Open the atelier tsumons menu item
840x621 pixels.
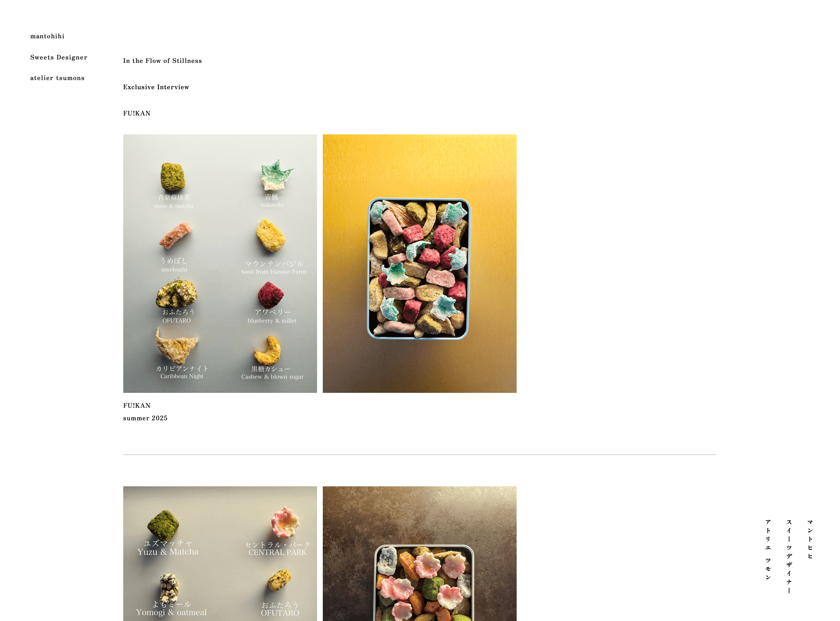(57, 78)
